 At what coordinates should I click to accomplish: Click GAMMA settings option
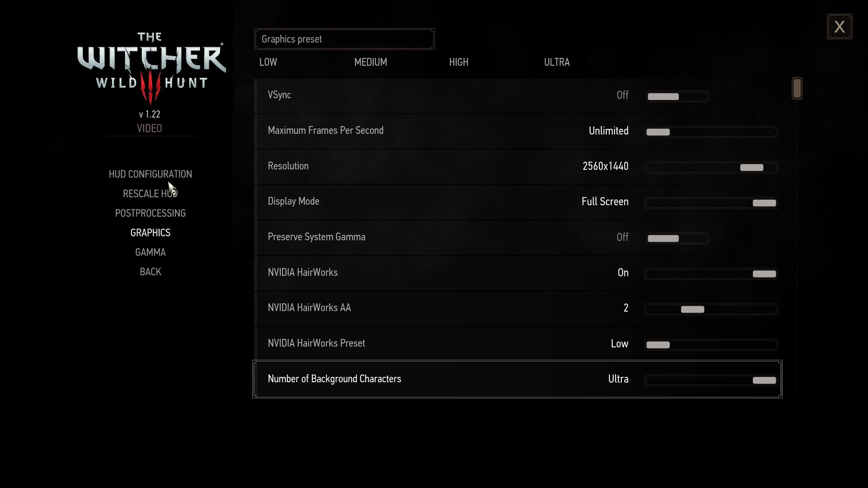pos(150,251)
